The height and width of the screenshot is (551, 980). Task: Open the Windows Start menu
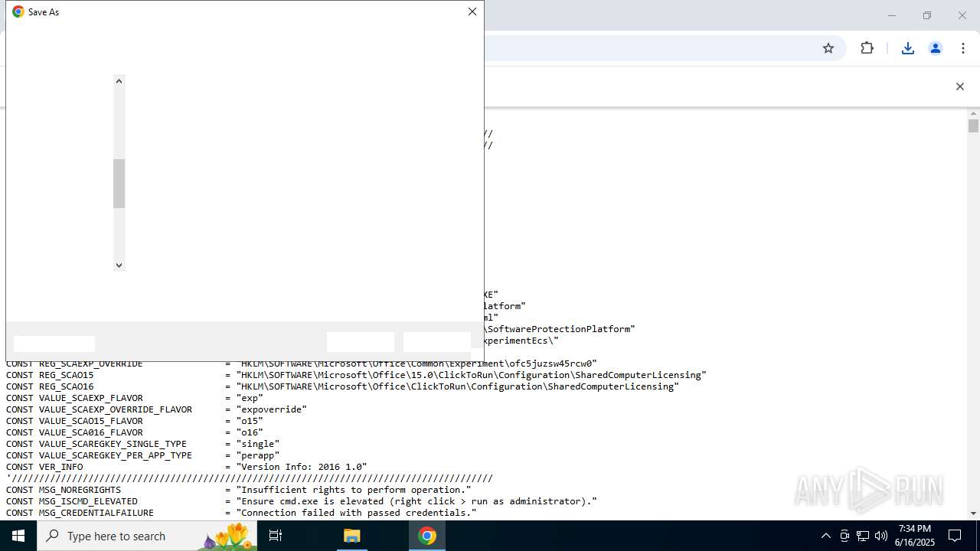tap(18, 536)
